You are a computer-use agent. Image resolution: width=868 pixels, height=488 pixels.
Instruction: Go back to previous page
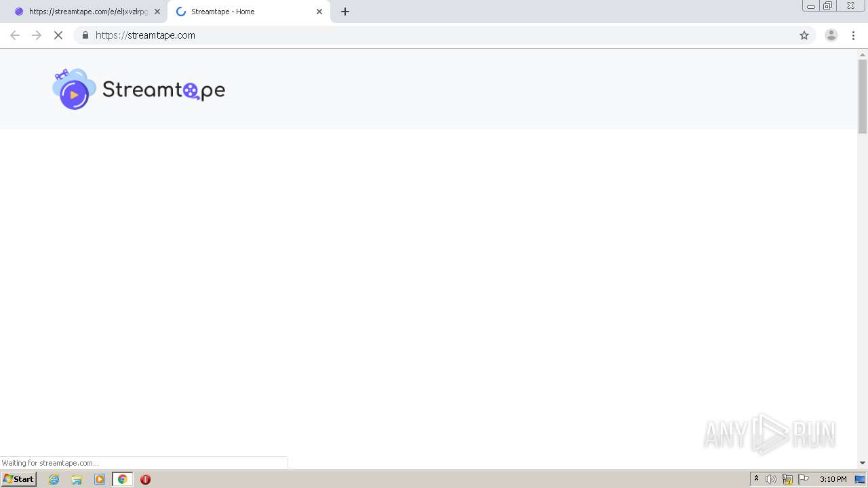15,35
